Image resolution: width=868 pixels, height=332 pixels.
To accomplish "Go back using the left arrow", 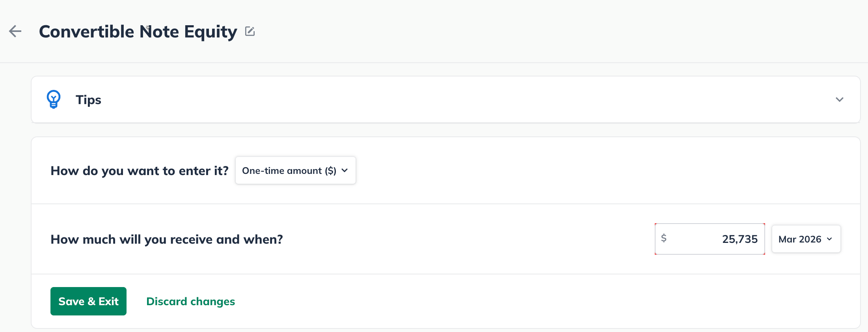I will click(x=15, y=31).
